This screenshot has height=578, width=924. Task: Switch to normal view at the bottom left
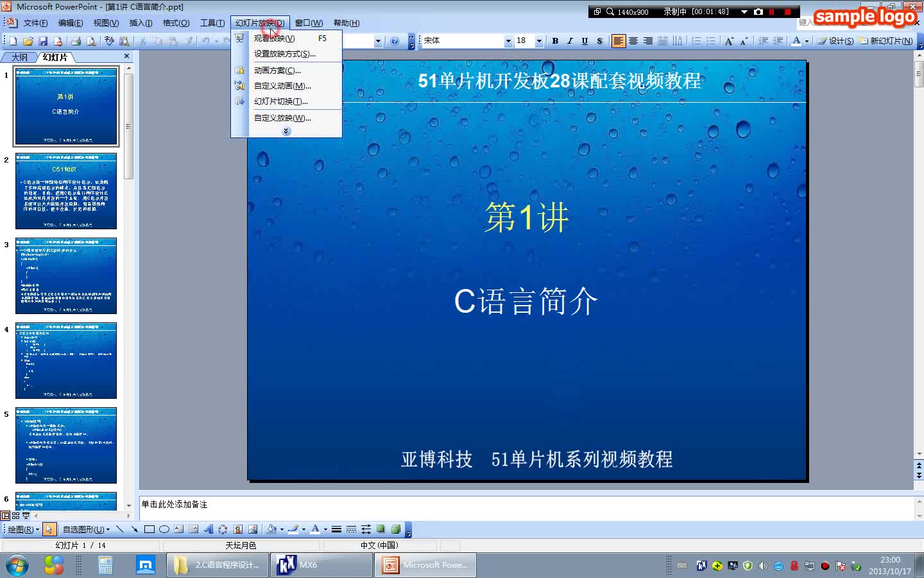[5, 516]
